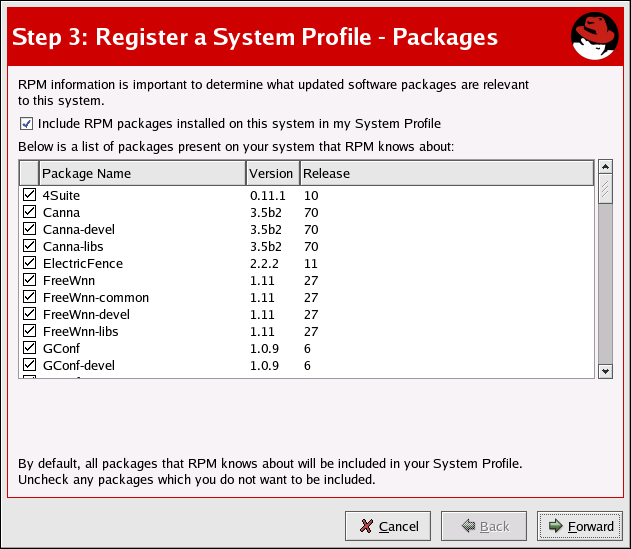631x549 pixels.
Task: Click the Canna-libs package name
Action: tap(73, 246)
